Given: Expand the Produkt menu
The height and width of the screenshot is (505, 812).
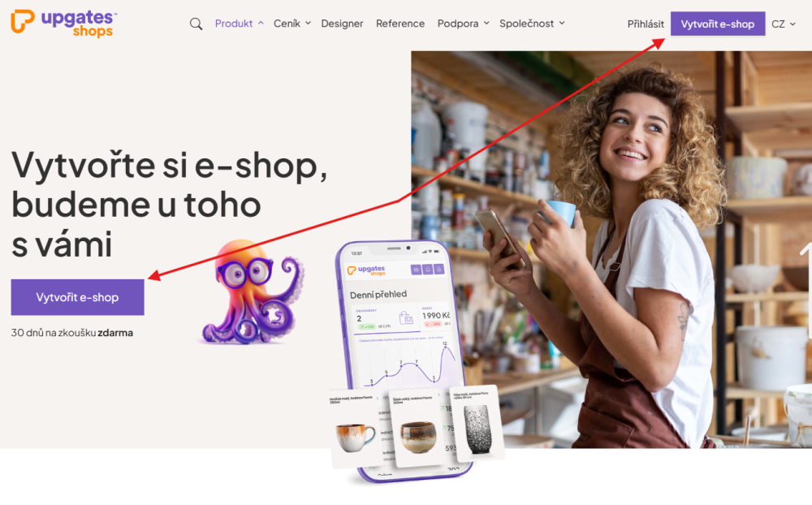Looking at the screenshot, I should coord(240,24).
